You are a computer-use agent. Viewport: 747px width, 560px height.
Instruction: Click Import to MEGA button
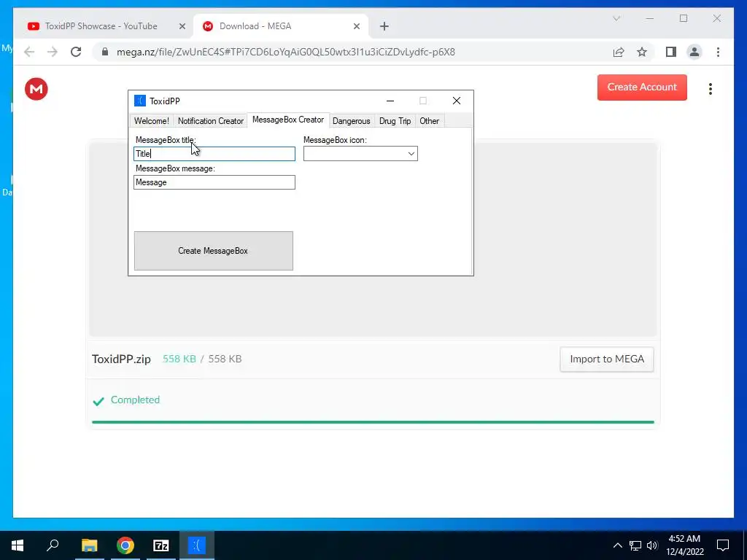point(606,359)
